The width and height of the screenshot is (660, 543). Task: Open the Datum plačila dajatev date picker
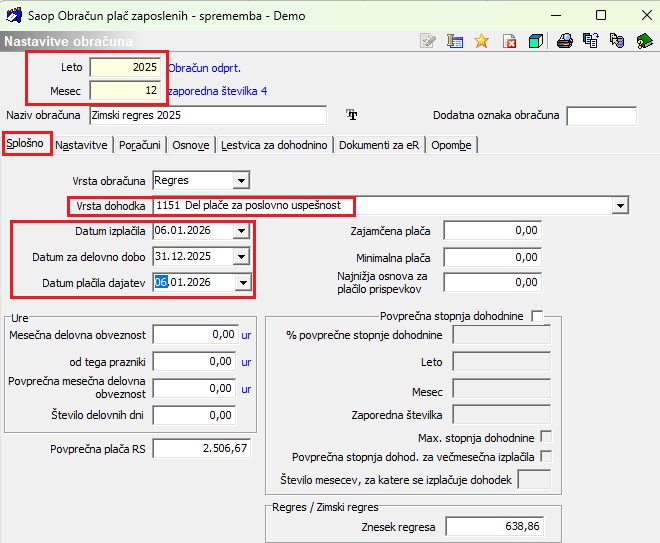[x=243, y=282]
